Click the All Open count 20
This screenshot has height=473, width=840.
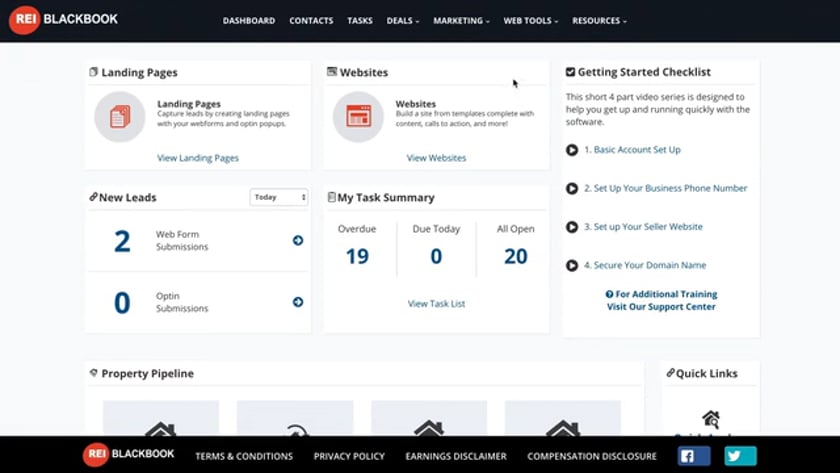(516, 257)
